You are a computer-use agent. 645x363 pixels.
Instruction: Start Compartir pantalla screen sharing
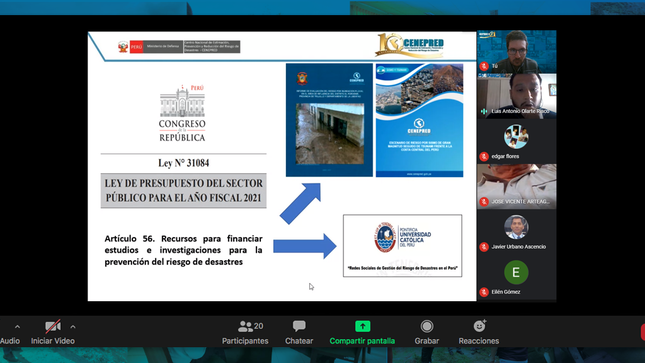pyautogui.click(x=362, y=333)
